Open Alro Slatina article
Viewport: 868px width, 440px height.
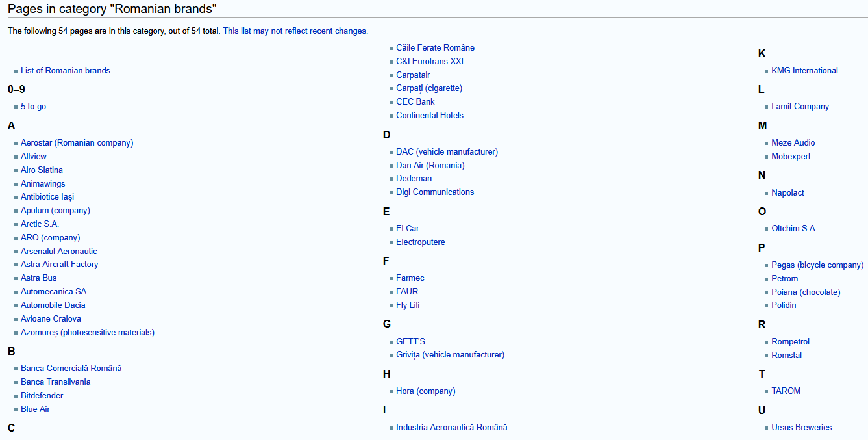click(42, 170)
